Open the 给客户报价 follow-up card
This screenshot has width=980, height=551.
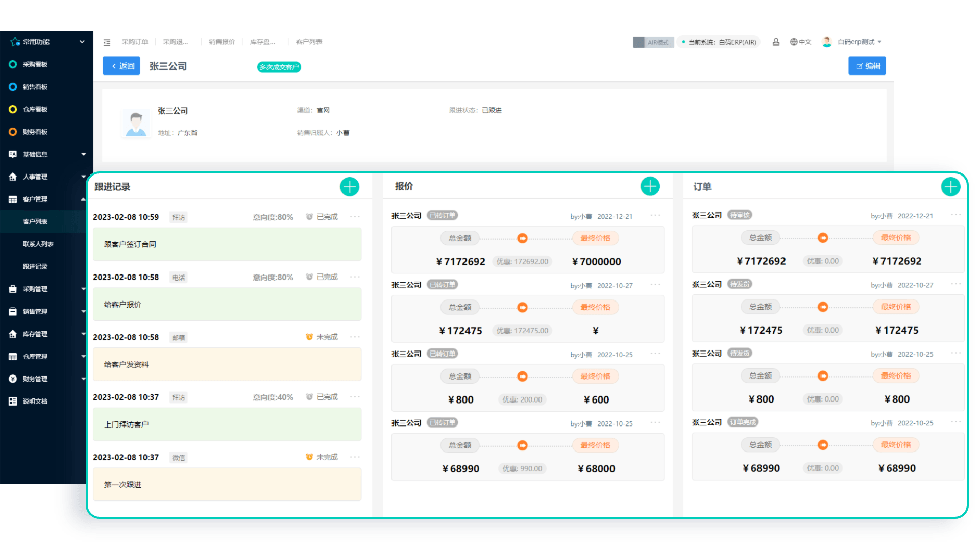(x=227, y=304)
